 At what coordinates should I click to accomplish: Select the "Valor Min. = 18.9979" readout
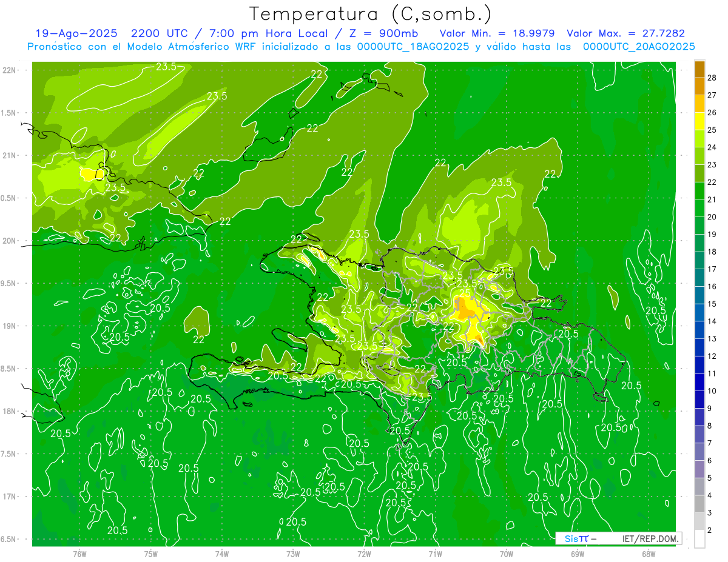point(497,33)
